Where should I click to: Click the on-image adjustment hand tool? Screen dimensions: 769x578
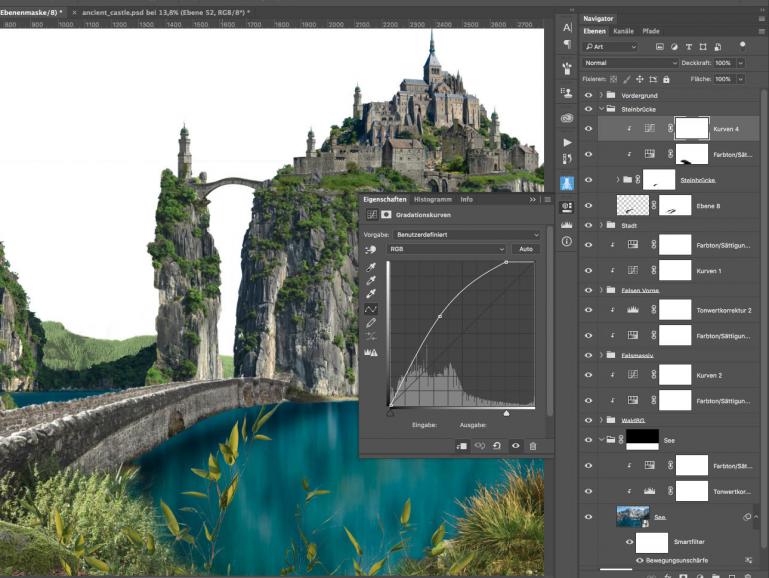click(372, 248)
